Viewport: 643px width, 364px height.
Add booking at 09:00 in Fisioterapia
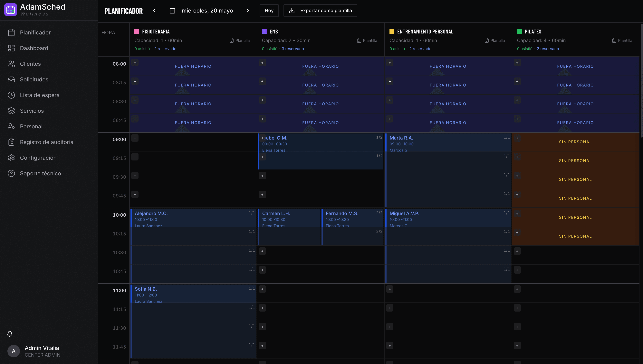click(135, 138)
